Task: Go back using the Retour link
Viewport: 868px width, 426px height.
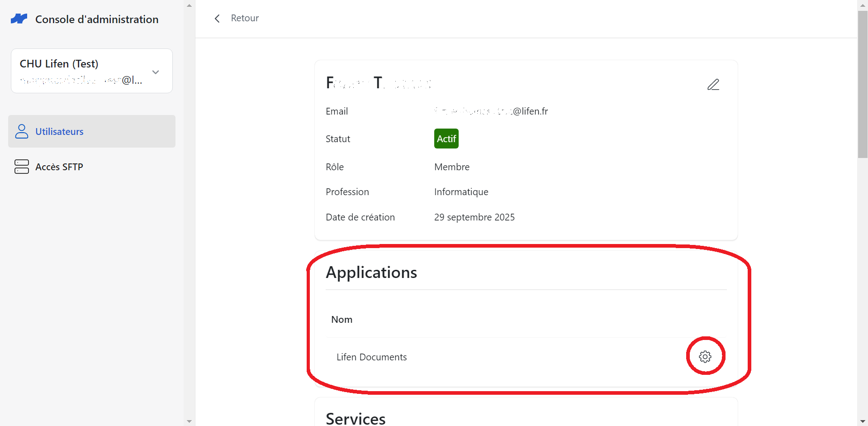Action: pos(245,18)
